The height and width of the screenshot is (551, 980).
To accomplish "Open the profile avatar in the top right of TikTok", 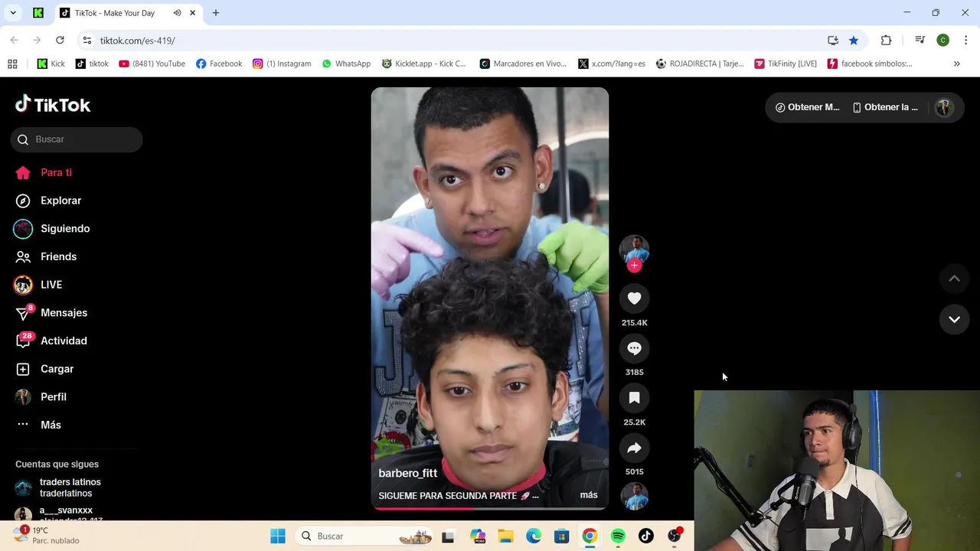I will point(944,107).
